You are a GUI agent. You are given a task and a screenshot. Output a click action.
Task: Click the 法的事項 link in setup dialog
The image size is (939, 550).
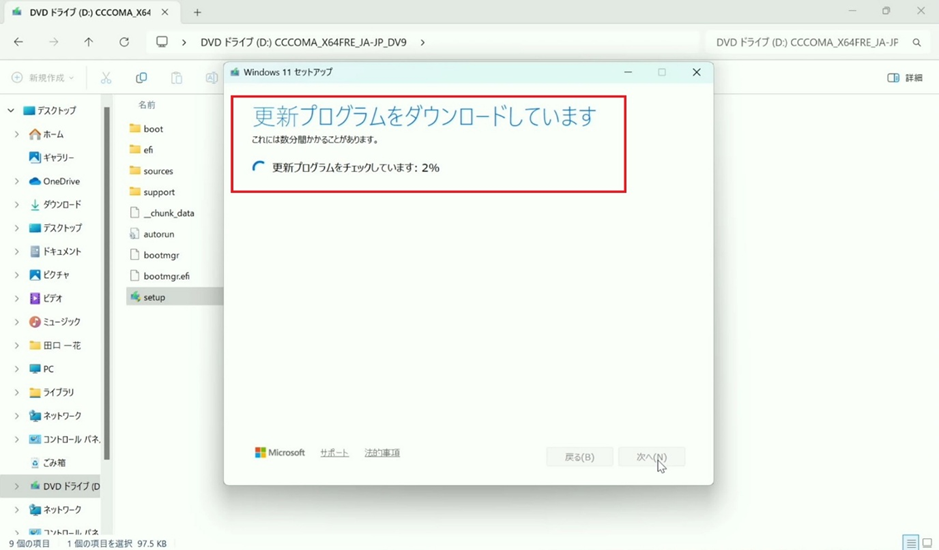tap(382, 453)
